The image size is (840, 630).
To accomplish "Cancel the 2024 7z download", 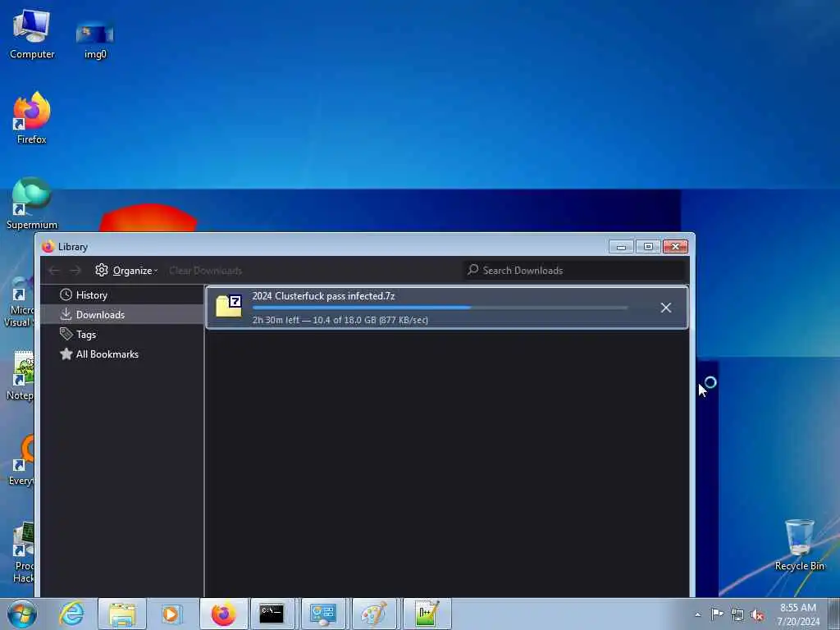I will [666, 308].
